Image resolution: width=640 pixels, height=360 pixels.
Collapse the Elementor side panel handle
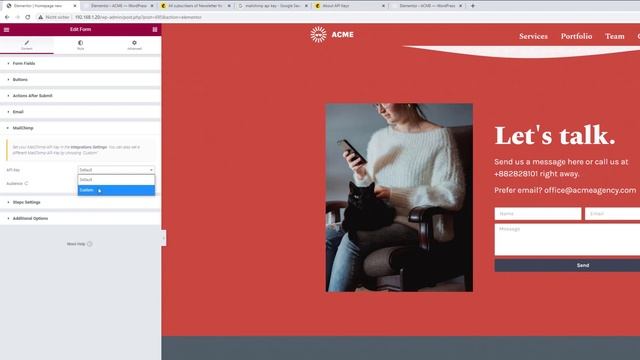click(164, 238)
